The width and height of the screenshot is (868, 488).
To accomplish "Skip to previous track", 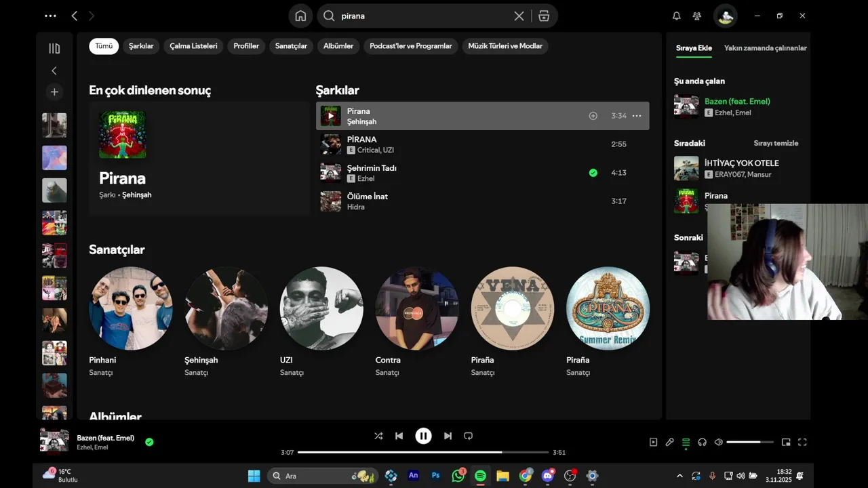I will coord(399,436).
